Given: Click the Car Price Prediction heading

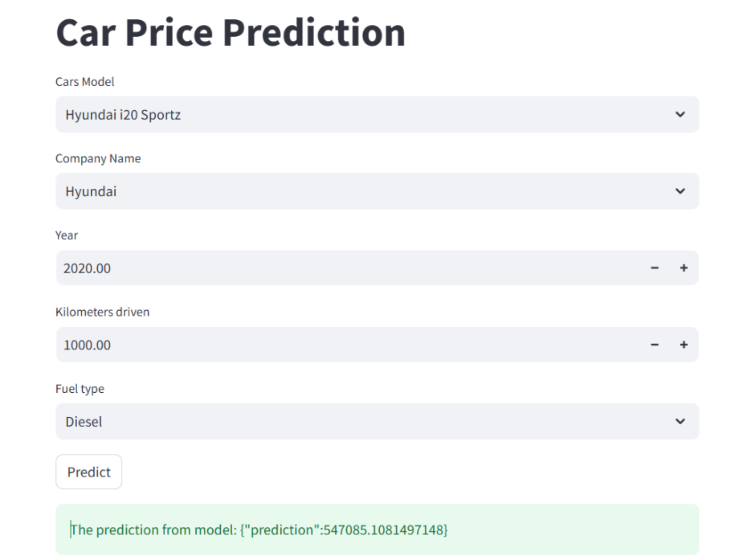Looking at the screenshot, I should [x=231, y=33].
